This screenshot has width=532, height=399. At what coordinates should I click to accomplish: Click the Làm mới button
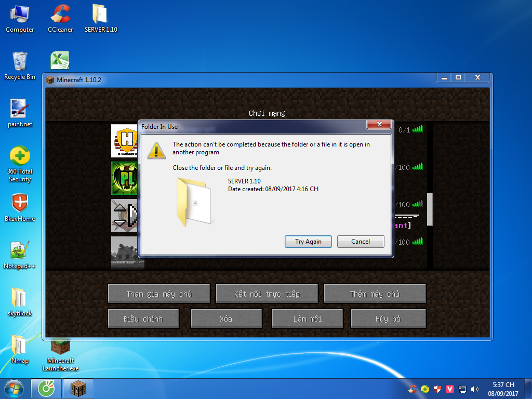[x=308, y=318]
